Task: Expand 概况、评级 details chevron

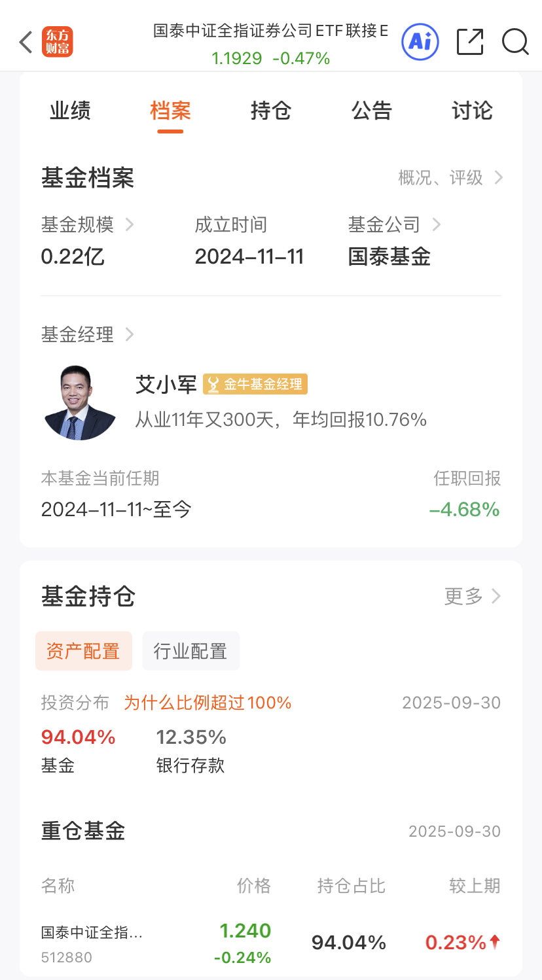Action: point(498,177)
